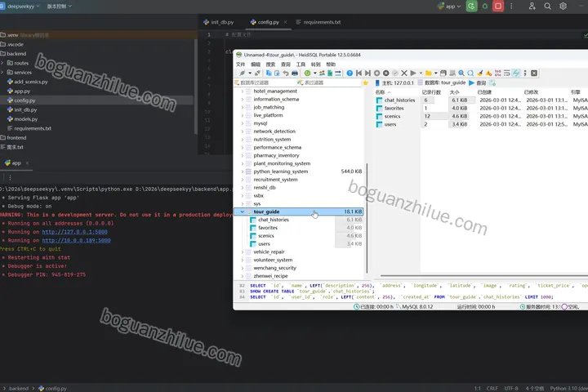Viewport: 588px width, 392px height.
Task: Click the cancel editing X icon
Action: click(404, 73)
